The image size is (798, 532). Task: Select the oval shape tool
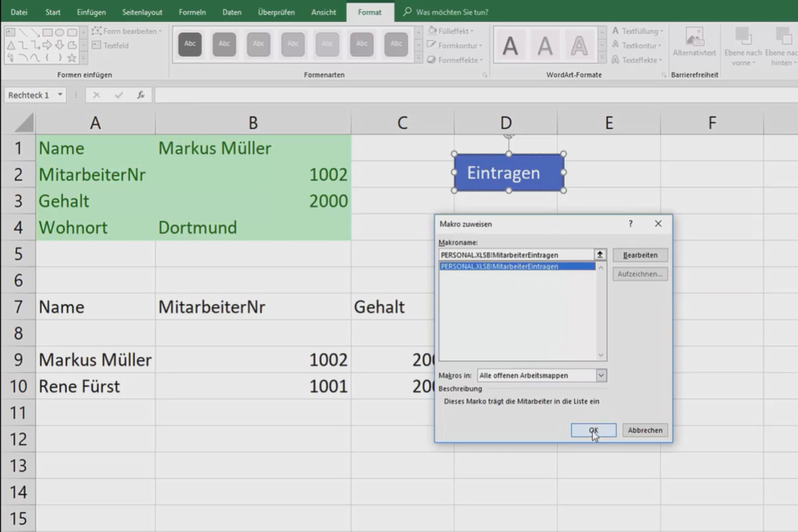pos(60,33)
